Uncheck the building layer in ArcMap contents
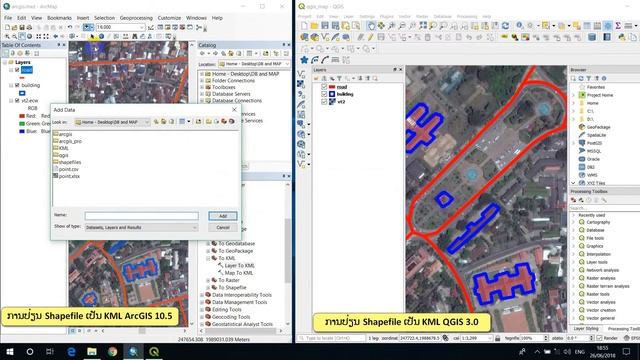This screenshot has height=360, width=640. tap(17, 85)
